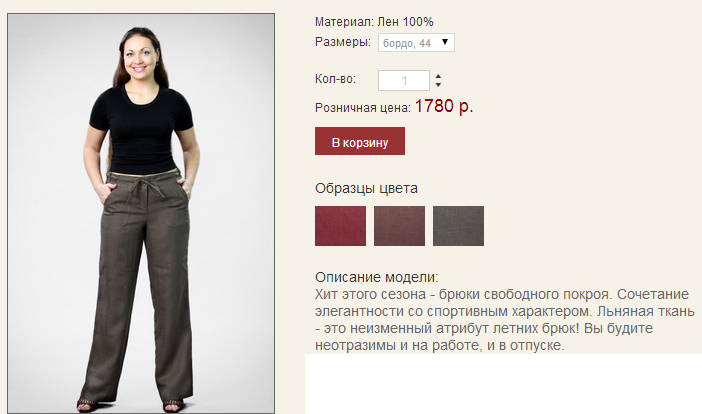Choose the middle brown color swatch

click(399, 226)
